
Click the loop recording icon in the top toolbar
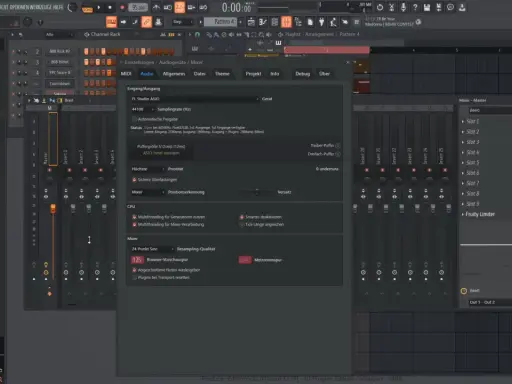[203, 7]
